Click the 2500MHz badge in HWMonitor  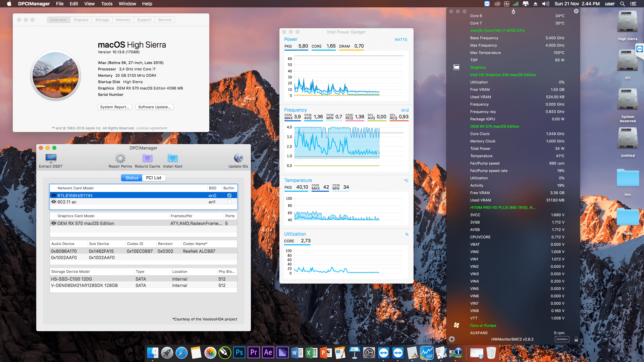click(562, 339)
